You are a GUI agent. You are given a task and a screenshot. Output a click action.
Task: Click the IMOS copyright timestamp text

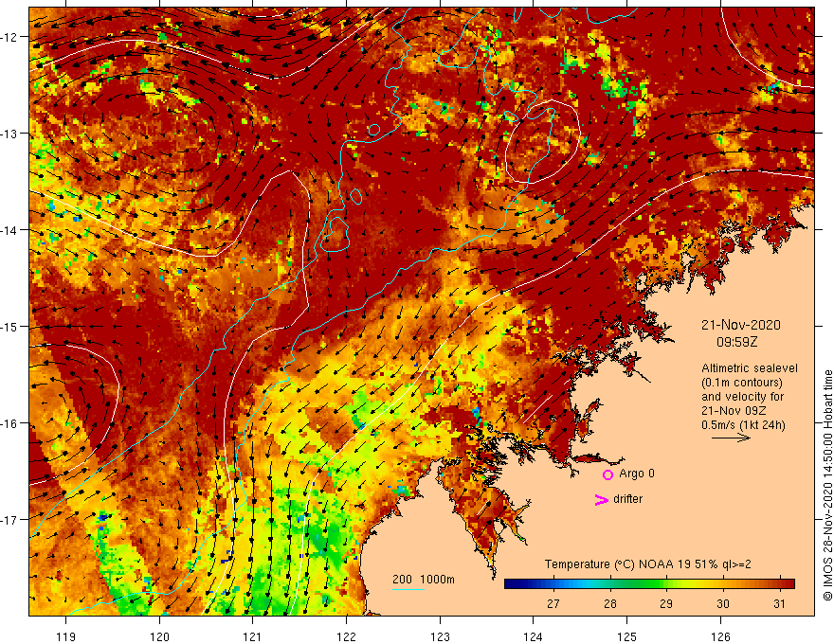(x=827, y=485)
